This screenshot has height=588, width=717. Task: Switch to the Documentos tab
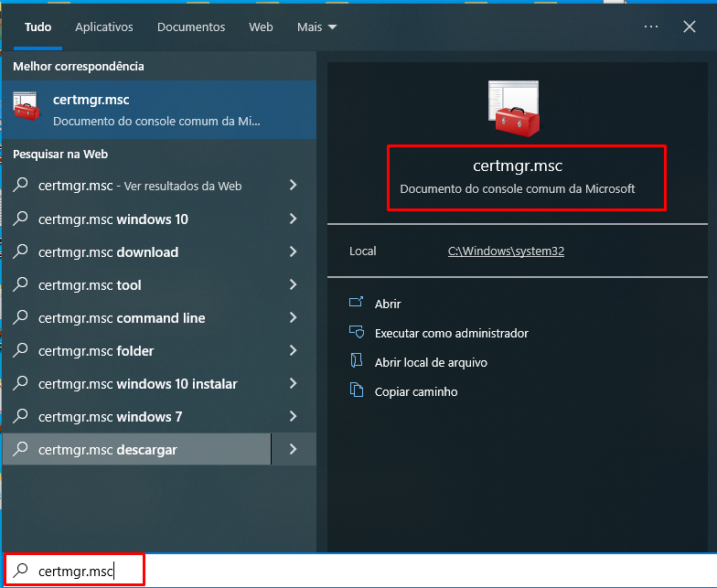coord(191,27)
